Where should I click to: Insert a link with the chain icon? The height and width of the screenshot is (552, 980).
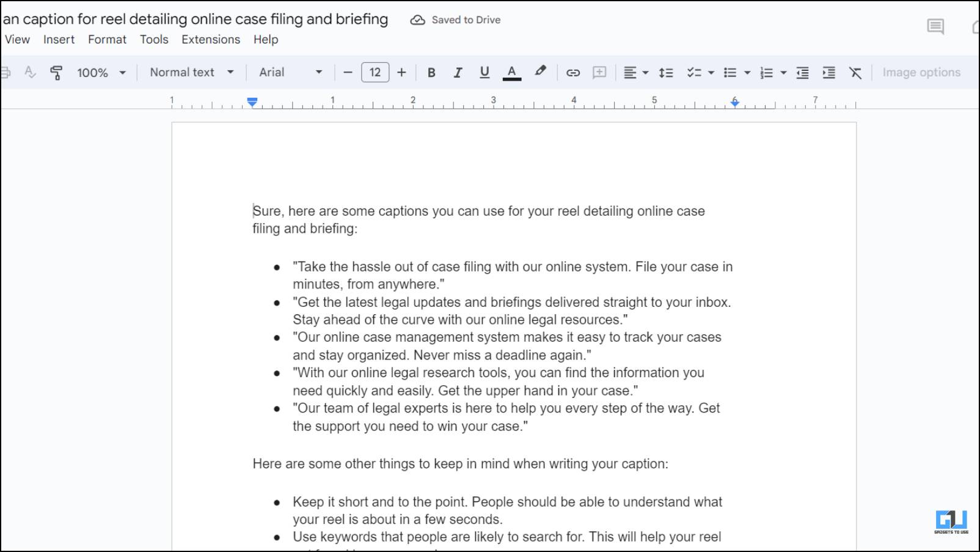pyautogui.click(x=573, y=73)
